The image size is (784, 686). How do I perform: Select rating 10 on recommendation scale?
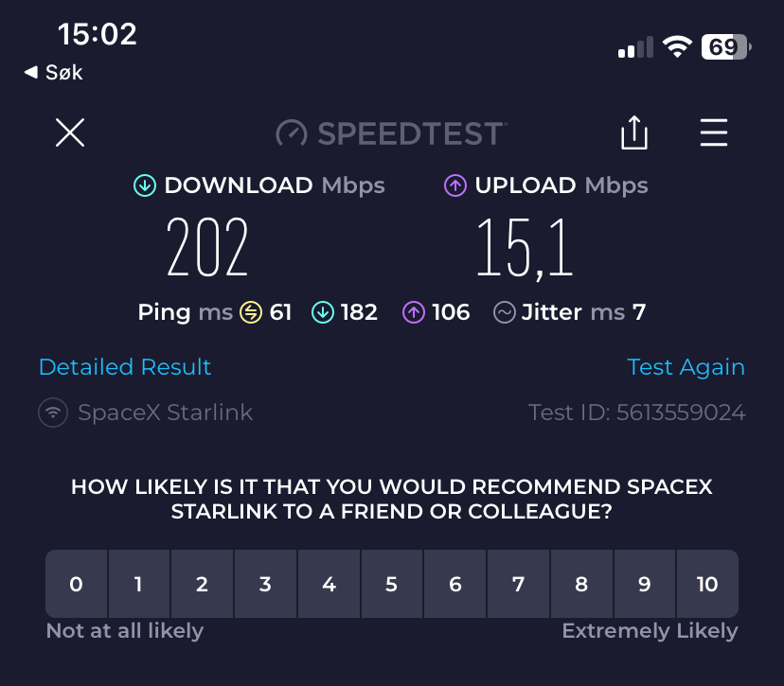[x=707, y=584]
